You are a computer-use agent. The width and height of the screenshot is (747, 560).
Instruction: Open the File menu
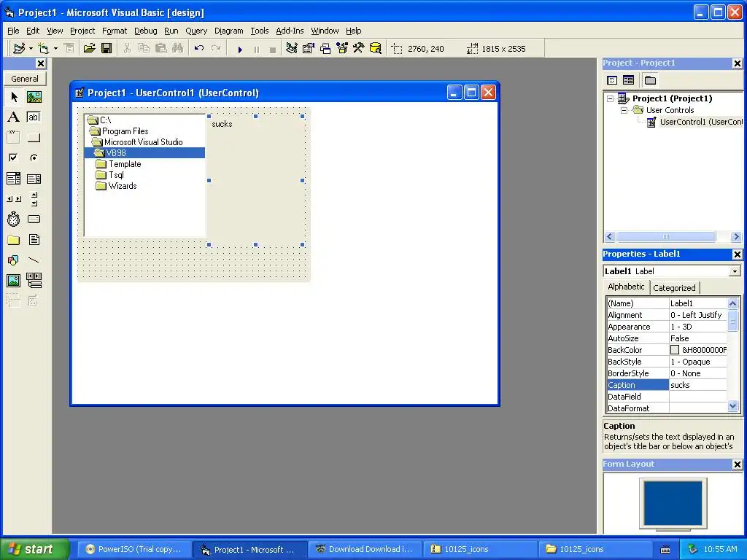13,31
